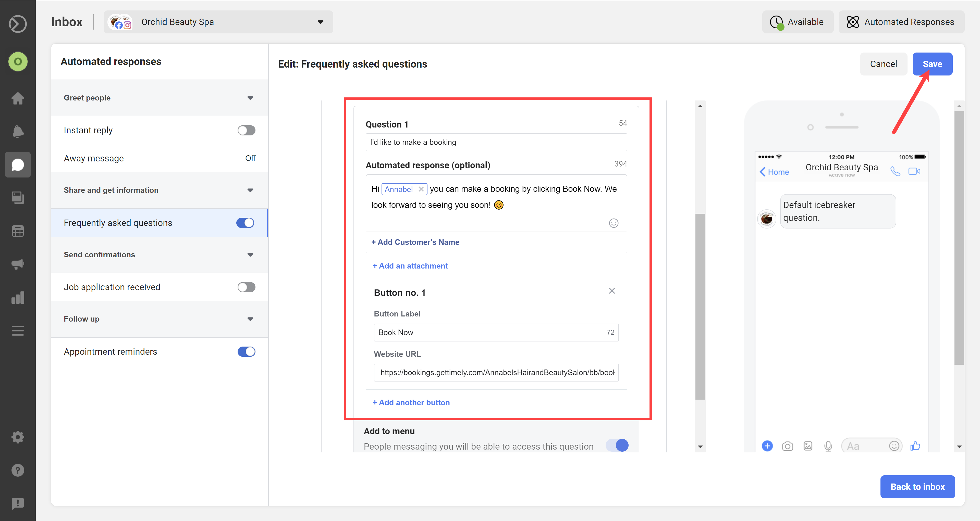Open the Notifications bell
980x521 pixels.
[x=18, y=132]
